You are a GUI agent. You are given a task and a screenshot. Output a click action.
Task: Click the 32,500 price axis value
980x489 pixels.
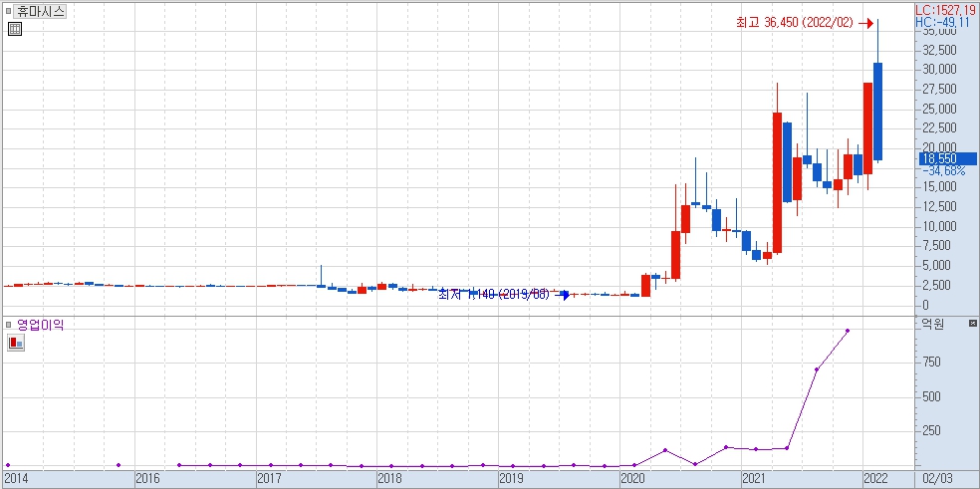point(939,50)
